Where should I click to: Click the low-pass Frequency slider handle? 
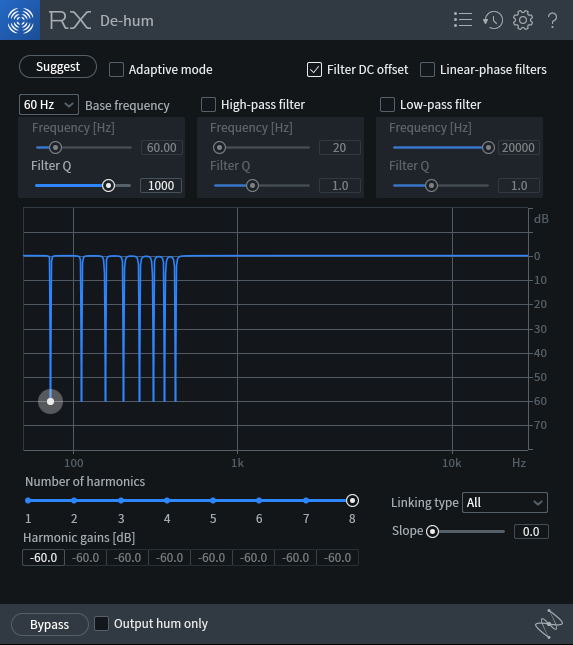point(488,147)
